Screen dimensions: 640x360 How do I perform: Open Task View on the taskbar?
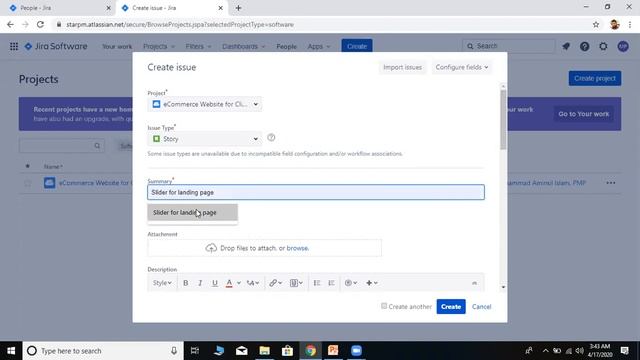195,351
